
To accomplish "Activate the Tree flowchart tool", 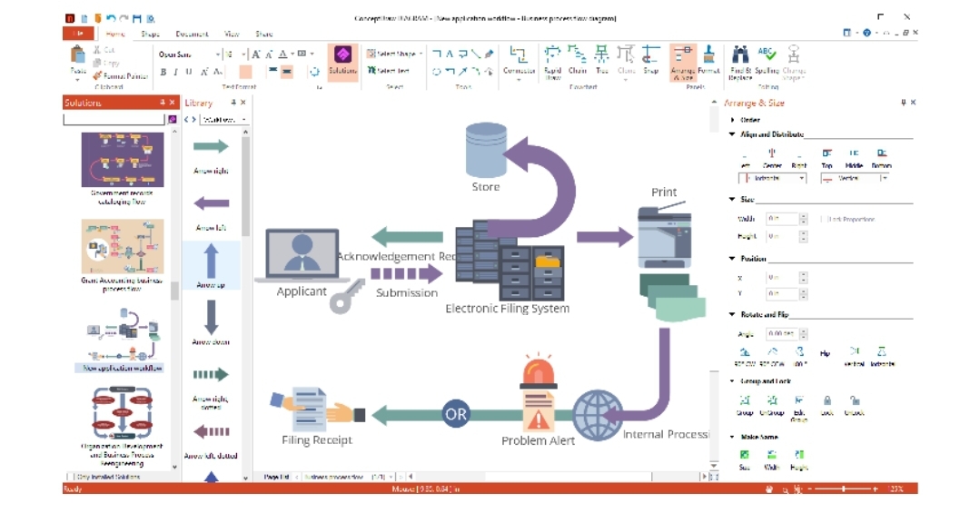I will coord(601,61).
